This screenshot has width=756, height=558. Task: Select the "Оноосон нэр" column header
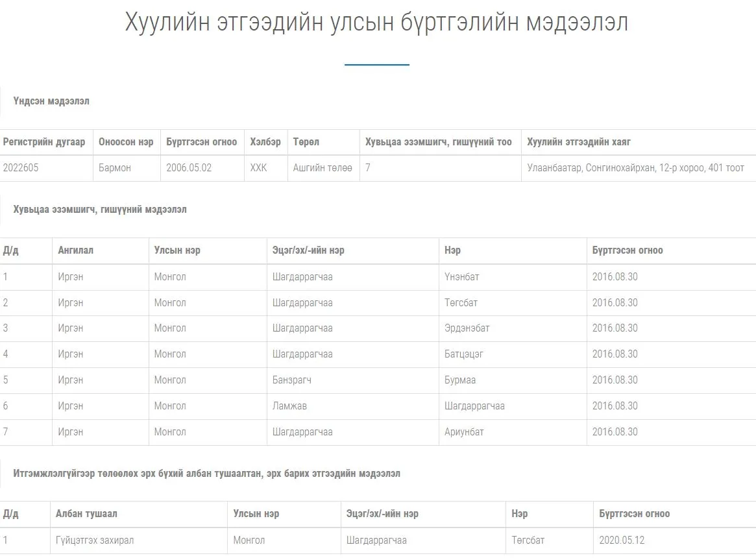(x=126, y=142)
